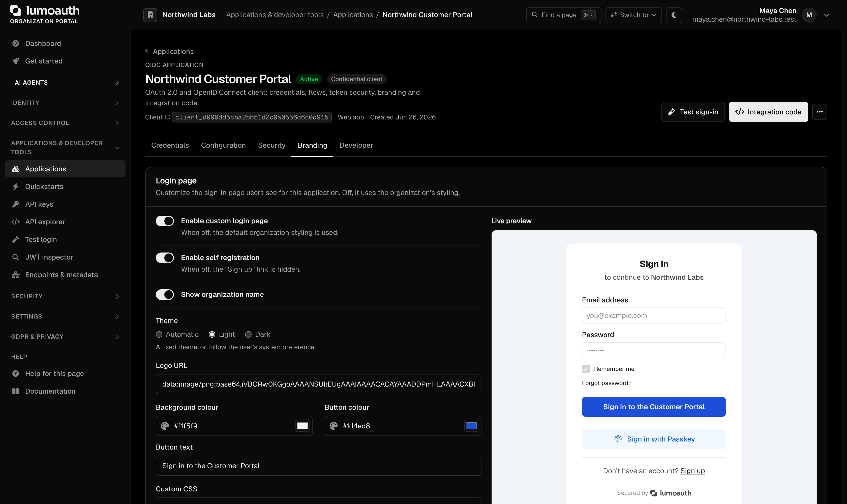
Task: Select the Branding tab
Action: (x=312, y=145)
